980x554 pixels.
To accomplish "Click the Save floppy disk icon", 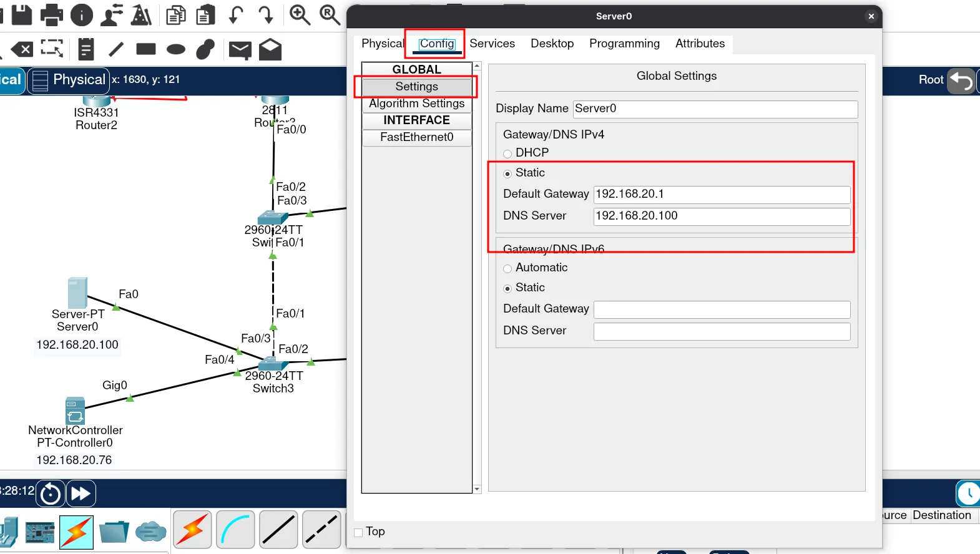I will (x=21, y=14).
